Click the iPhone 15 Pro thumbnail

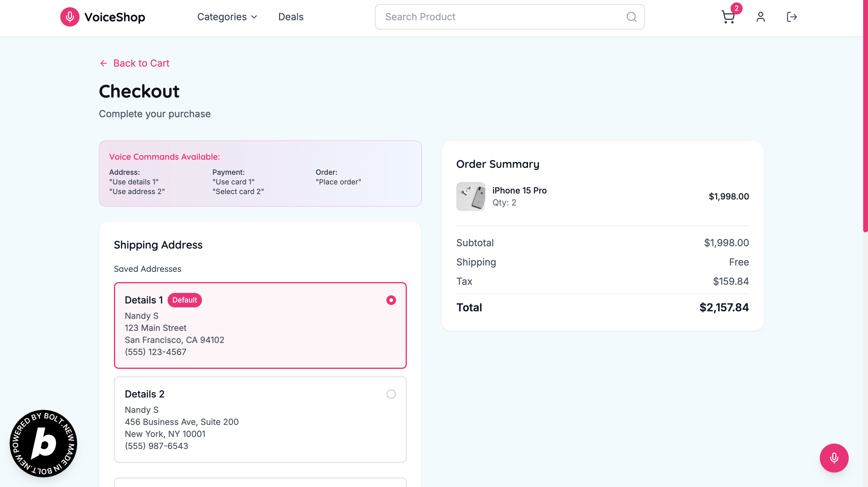(x=470, y=196)
